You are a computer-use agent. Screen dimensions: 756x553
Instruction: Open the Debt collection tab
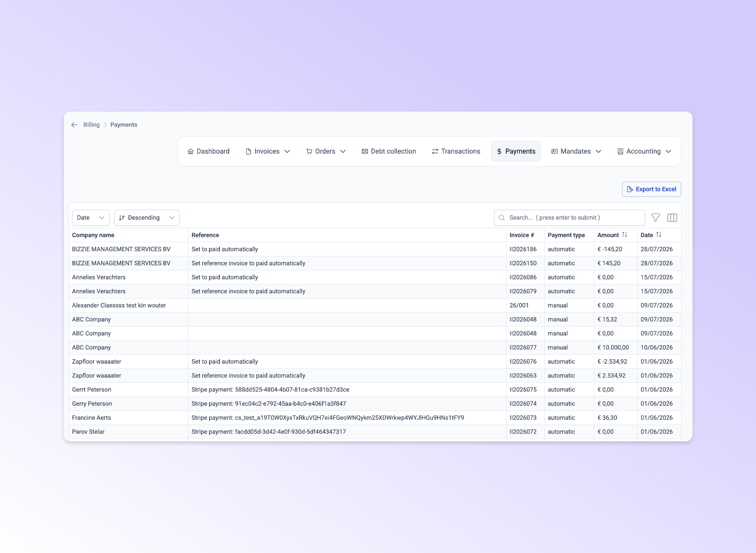(389, 151)
